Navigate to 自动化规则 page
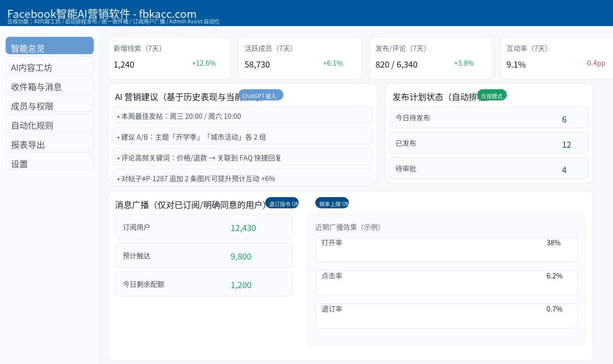 (49, 125)
